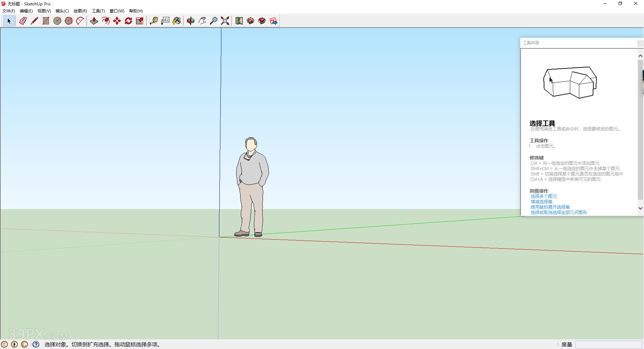The image size is (644, 349).
Task: Select the Pan hand tool
Action: click(x=202, y=21)
